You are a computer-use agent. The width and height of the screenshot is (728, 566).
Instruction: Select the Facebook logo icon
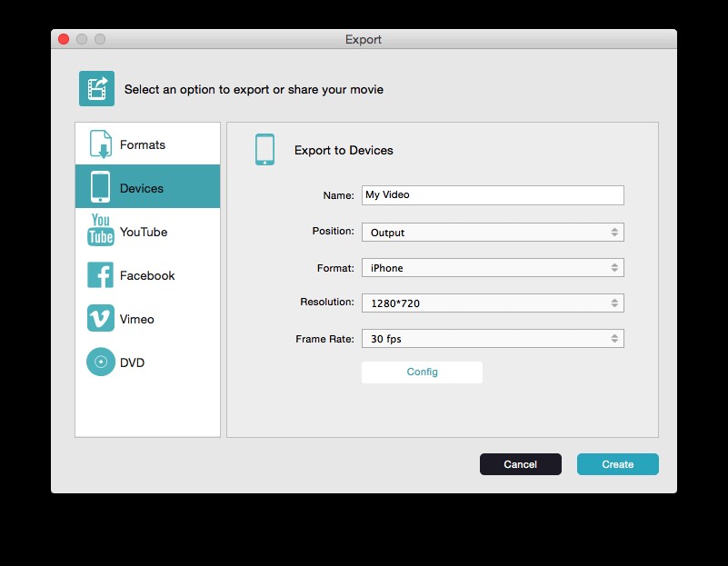coord(100,274)
